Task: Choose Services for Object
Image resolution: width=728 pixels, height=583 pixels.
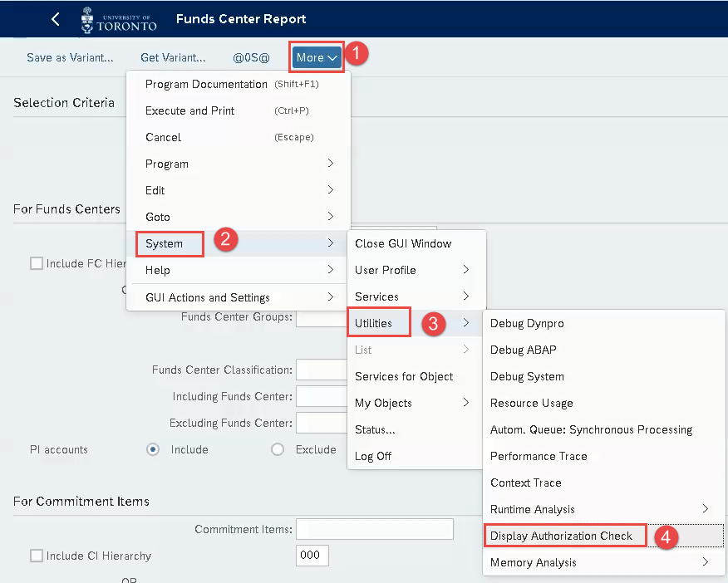Action: point(416,376)
